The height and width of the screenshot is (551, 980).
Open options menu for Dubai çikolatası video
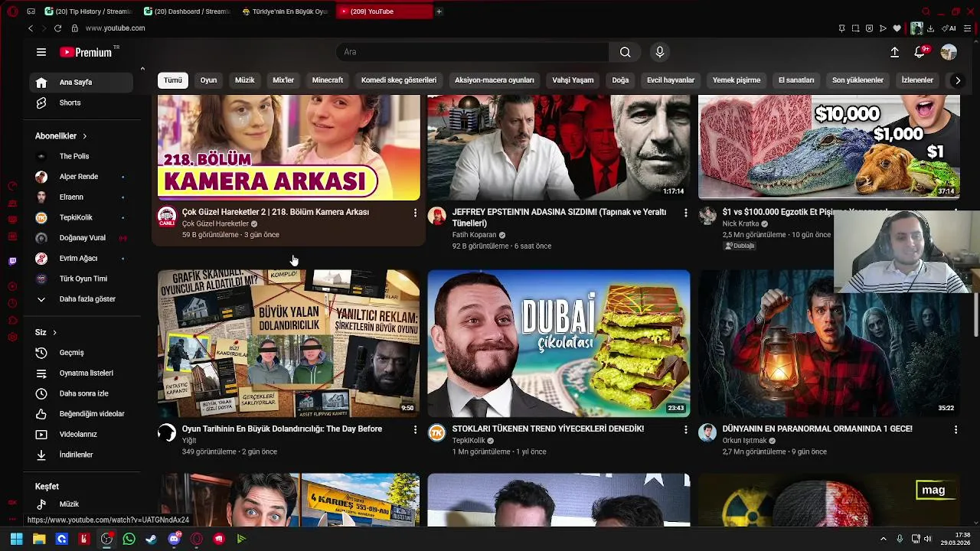click(686, 430)
